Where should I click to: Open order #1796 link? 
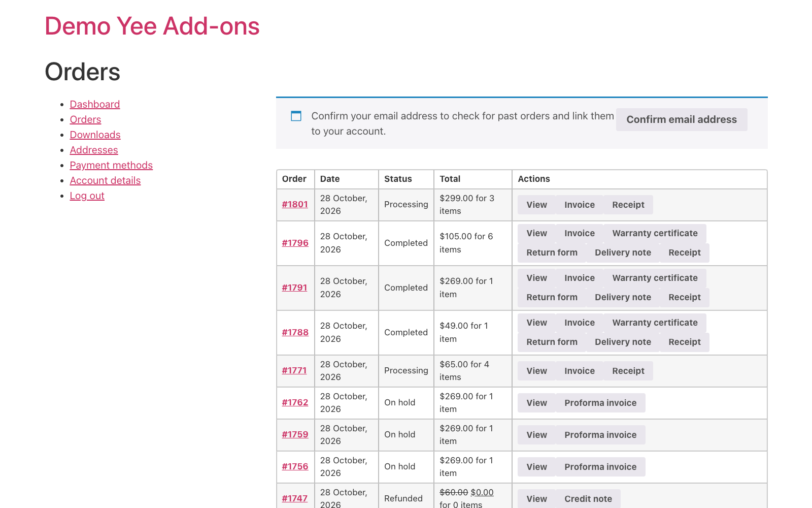(x=295, y=243)
